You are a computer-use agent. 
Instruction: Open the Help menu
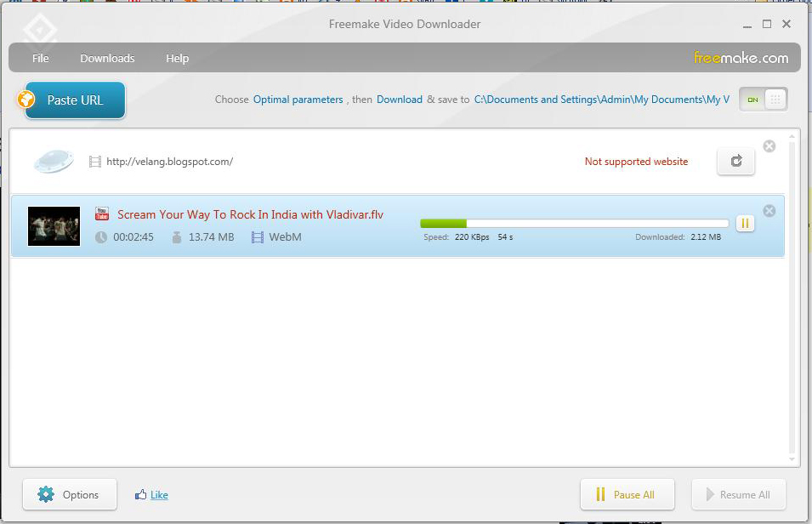coord(177,58)
